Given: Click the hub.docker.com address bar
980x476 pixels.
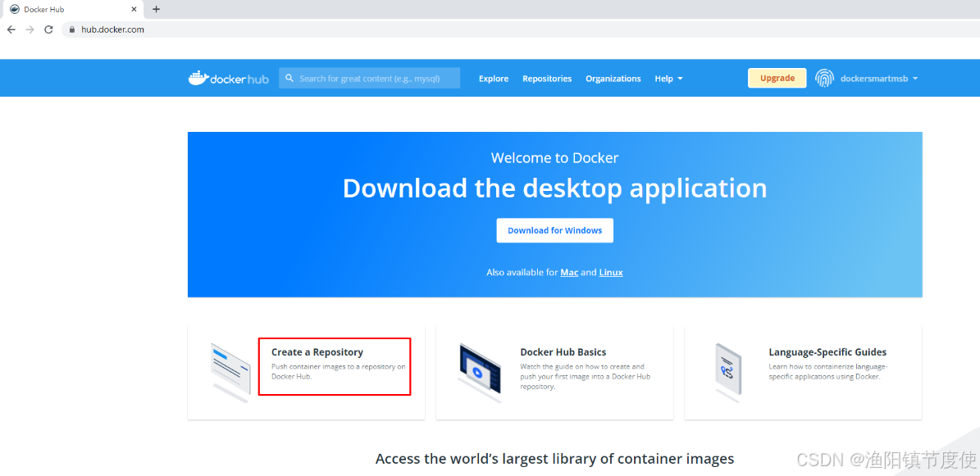Looking at the screenshot, I should [x=519, y=29].
